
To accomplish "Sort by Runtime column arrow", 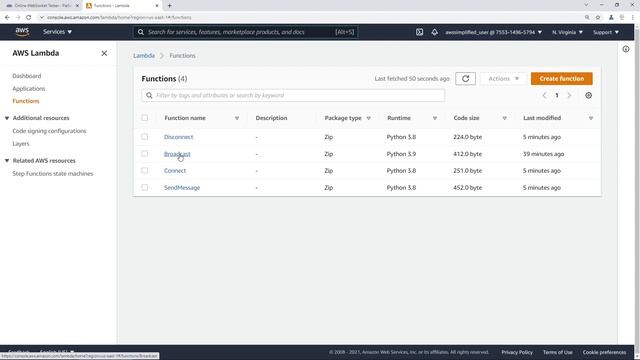I will tap(435, 118).
